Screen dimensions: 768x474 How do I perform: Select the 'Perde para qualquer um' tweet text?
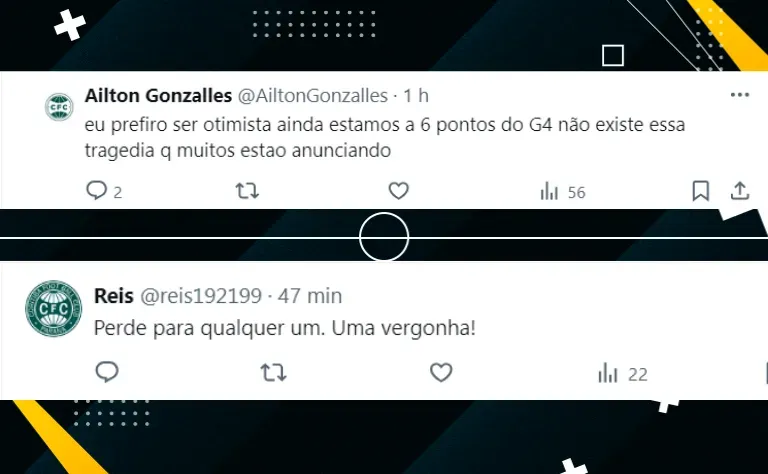click(285, 328)
